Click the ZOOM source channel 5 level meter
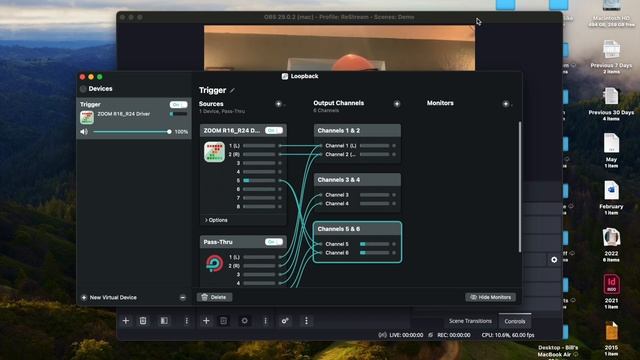Image resolution: width=640 pixels, height=360 pixels. pyautogui.click(x=259, y=180)
